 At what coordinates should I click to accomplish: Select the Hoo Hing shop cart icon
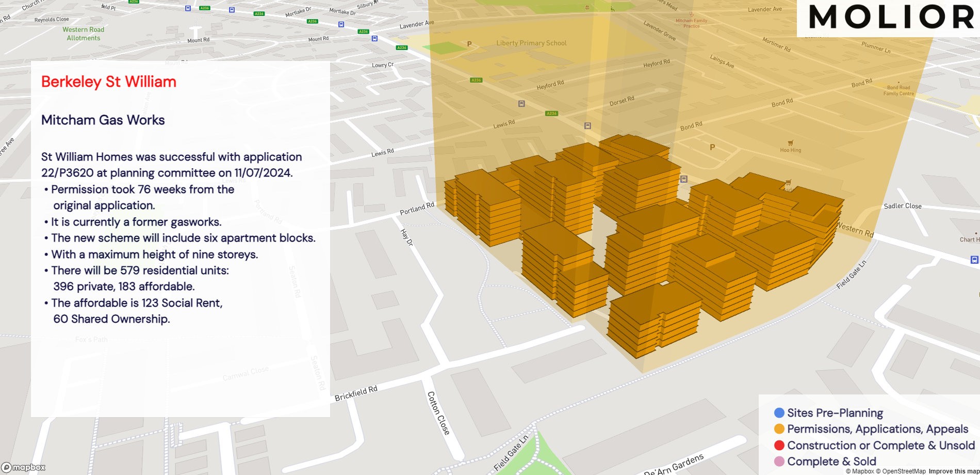click(790, 143)
